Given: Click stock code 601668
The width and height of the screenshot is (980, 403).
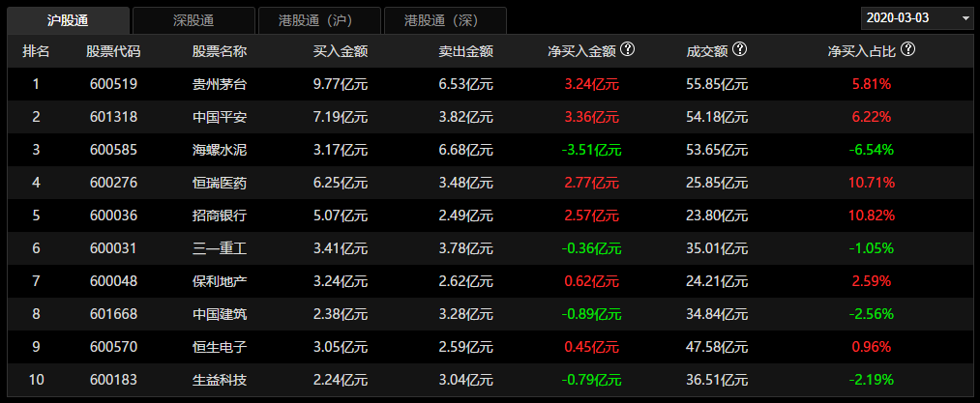Looking at the screenshot, I should tap(113, 314).
